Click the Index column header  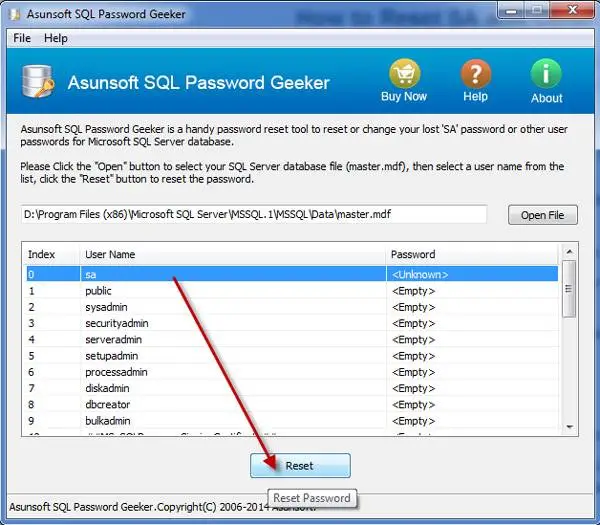52,254
